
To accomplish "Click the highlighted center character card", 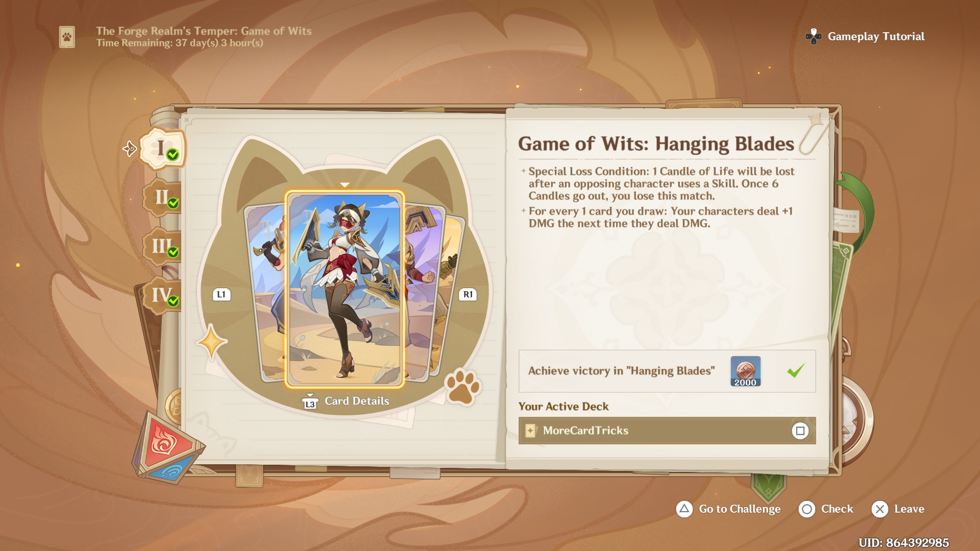I will point(345,289).
